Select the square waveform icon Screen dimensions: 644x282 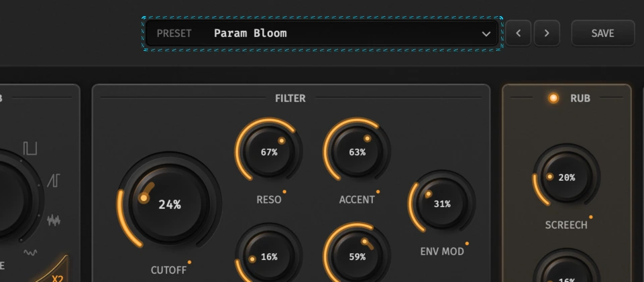pos(30,148)
